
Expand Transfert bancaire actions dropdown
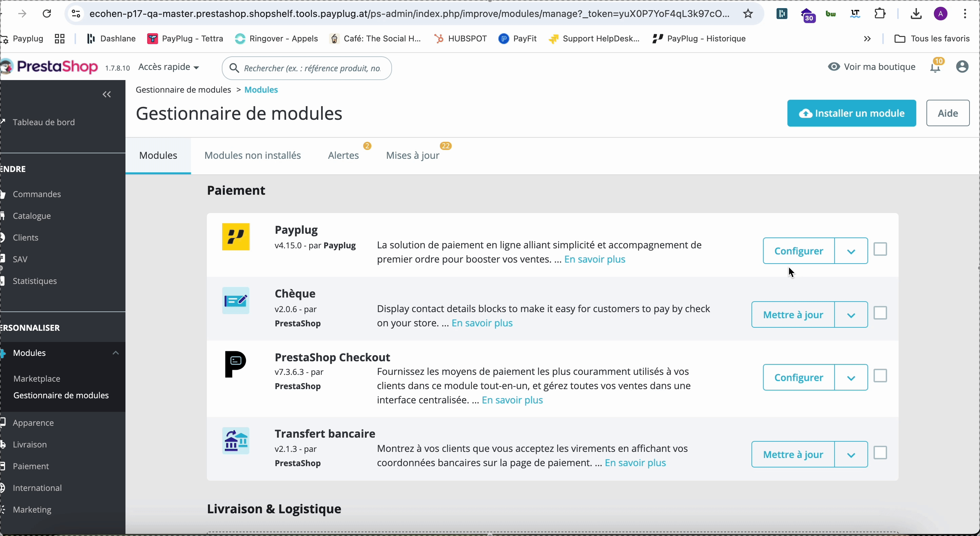pos(851,455)
